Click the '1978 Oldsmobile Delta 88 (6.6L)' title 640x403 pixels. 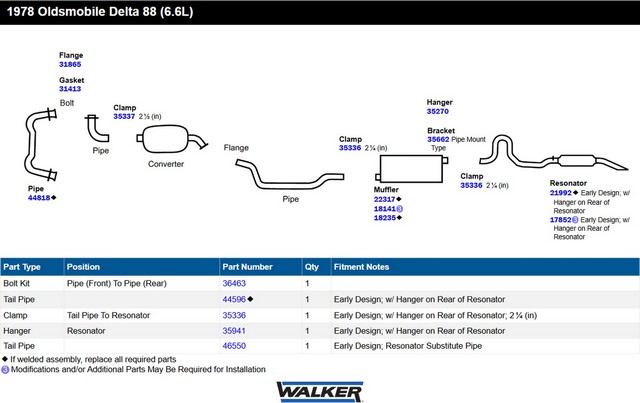pos(100,11)
